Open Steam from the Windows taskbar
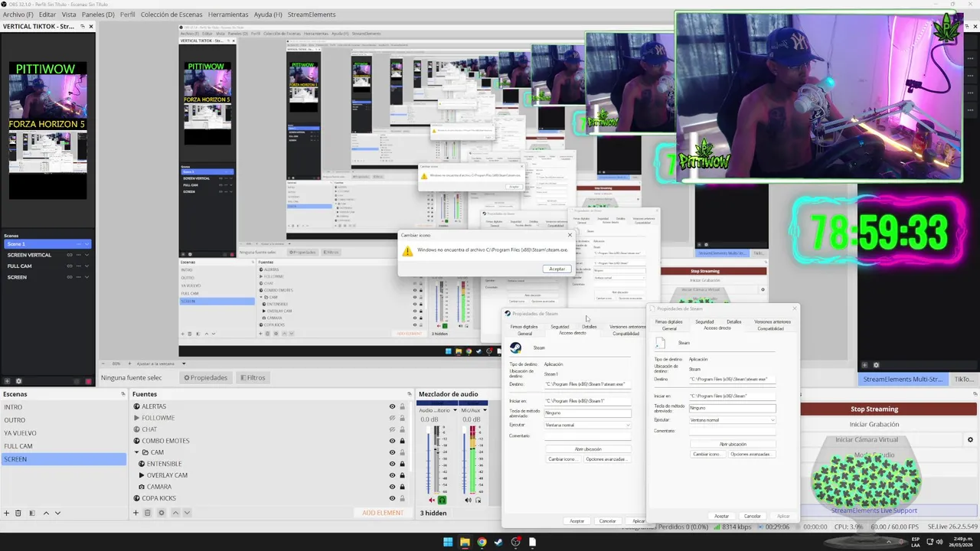The height and width of the screenshot is (551, 980). (498, 542)
